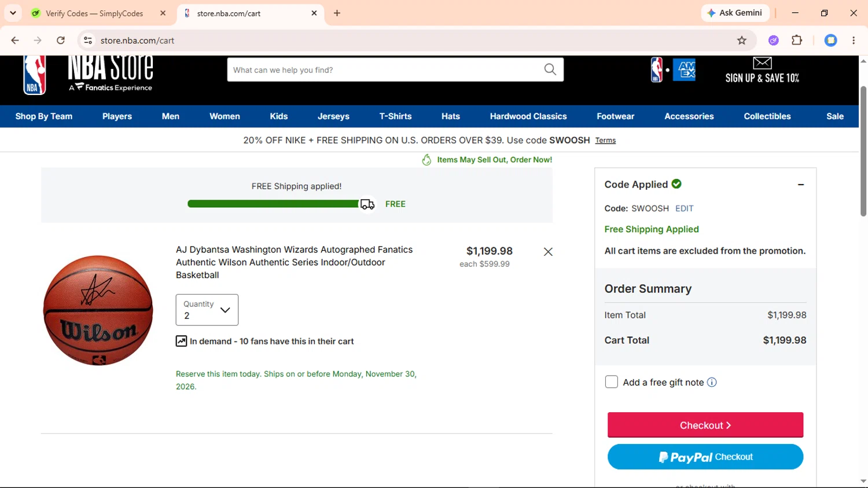Focus the 'What can we help you find?' search field
The image size is (868, 488).
pyautogui.click(x=385, y=70)
